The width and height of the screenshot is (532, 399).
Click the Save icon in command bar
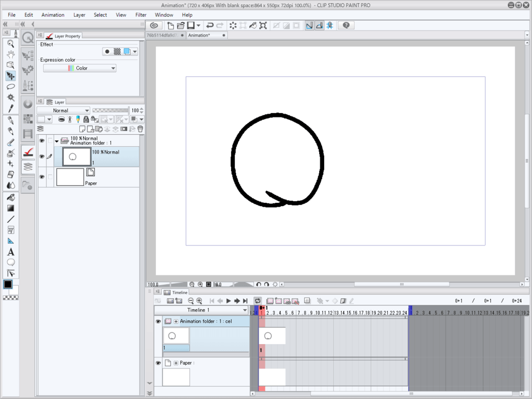click(x=191, y=25)
